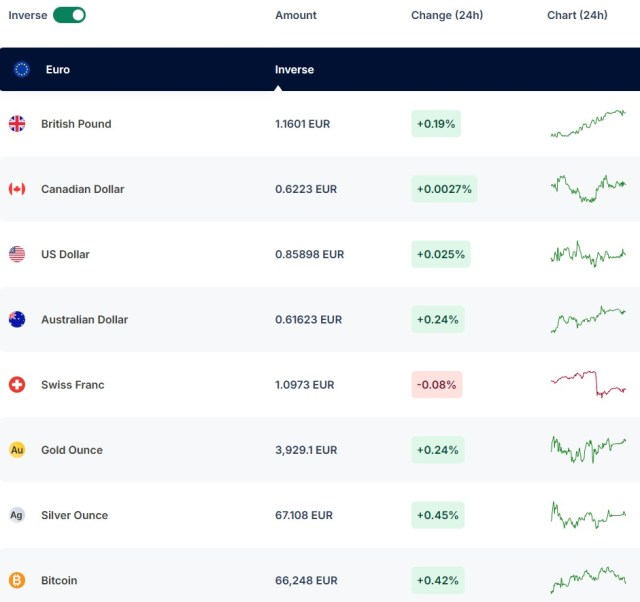Open the Gold Ounce currency link
This screenshot has width=640, height=602.
[72, 450]
